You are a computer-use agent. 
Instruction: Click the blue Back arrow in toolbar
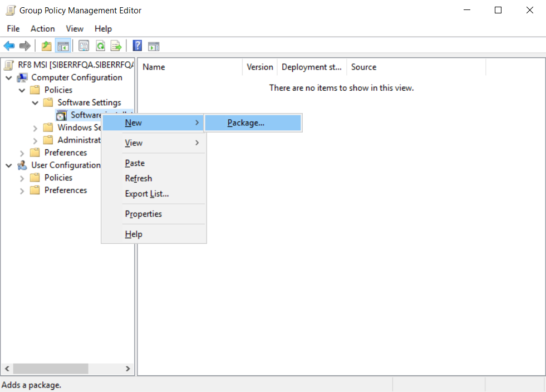[9, 46]
